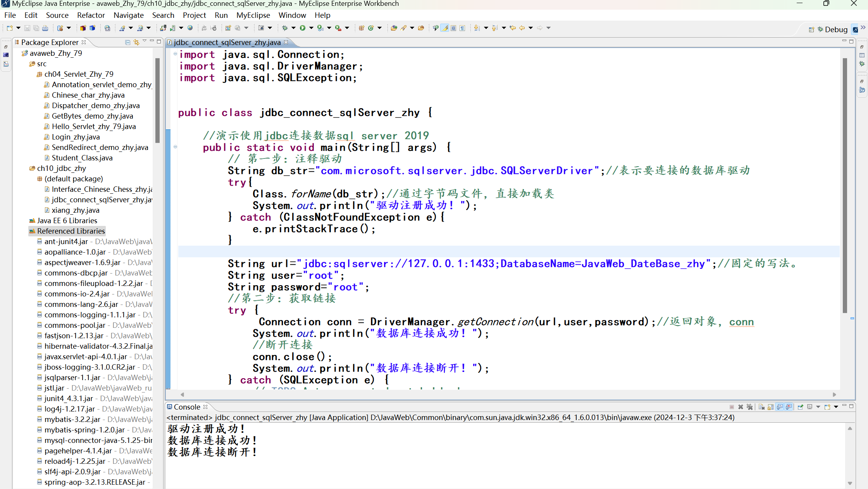Click Remove All Terminated Launches icon
Image resolution: width=868 pixels, height=489 pixels.
(750, 407)
